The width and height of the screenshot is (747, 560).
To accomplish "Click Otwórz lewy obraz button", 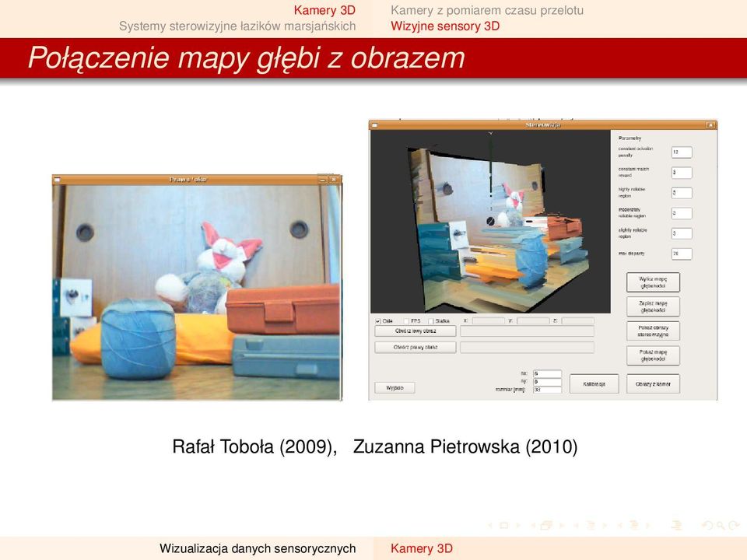I will [x=416, y=331].
